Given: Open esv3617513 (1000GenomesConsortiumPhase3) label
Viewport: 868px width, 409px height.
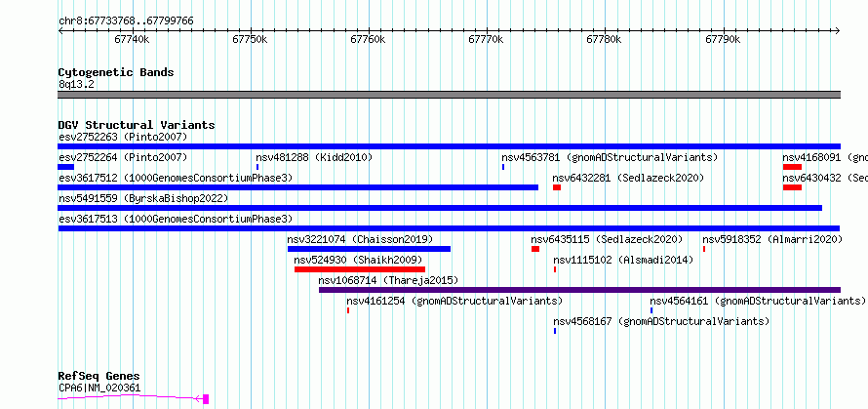Looking at the screenshot, I should click(176, 219).
